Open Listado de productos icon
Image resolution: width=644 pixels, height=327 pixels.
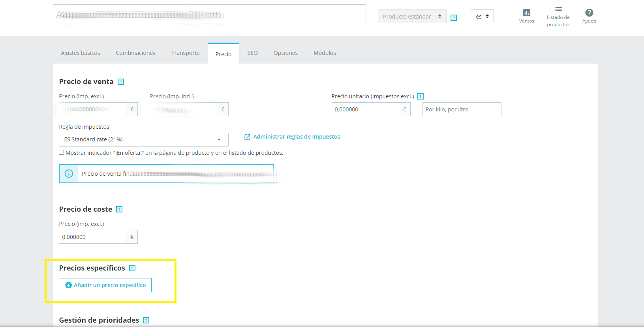pos(558,9)
